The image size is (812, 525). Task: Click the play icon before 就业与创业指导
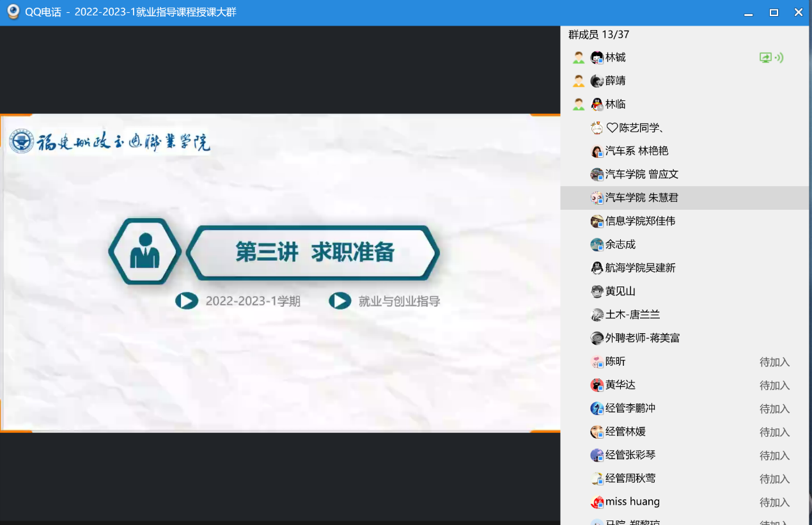pos(340,301)
